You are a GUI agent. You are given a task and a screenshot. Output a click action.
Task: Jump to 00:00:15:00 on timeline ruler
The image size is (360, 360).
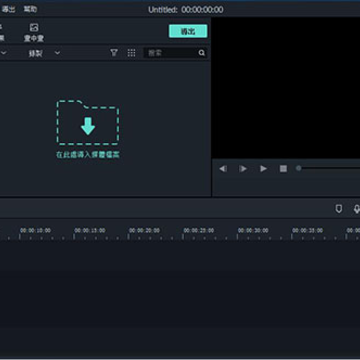click(x=90, y=230)
